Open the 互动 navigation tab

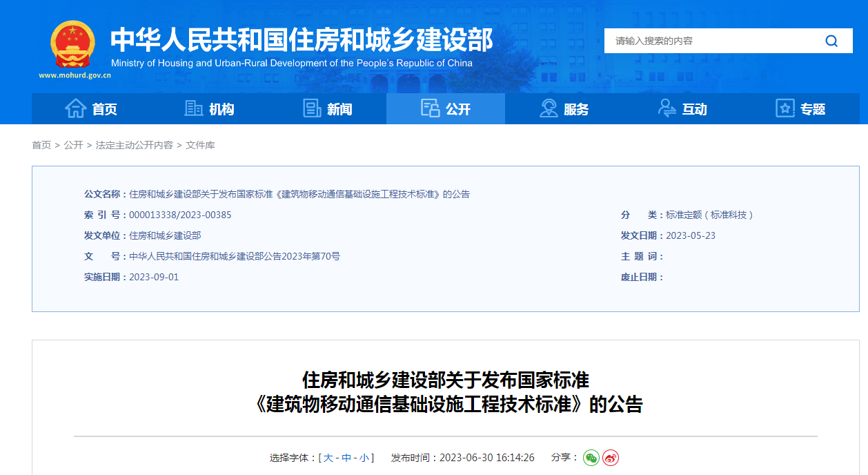click(682, 108)
